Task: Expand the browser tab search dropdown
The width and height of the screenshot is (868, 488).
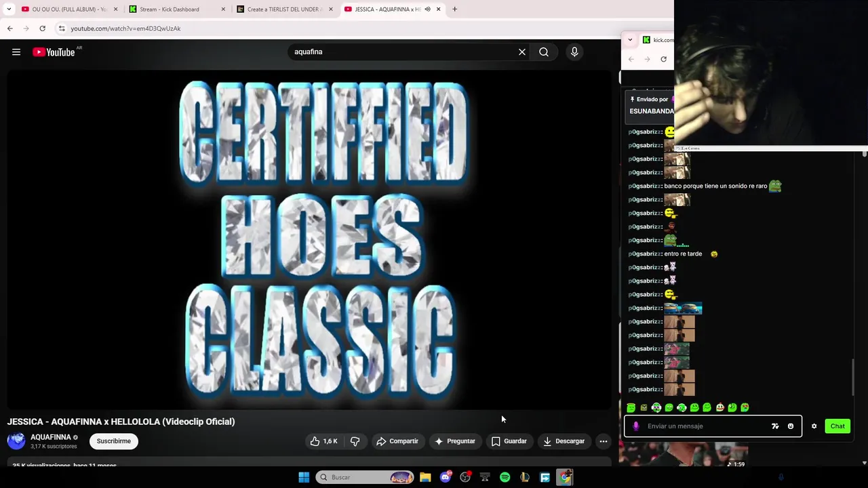Action: tap(9, 9)
